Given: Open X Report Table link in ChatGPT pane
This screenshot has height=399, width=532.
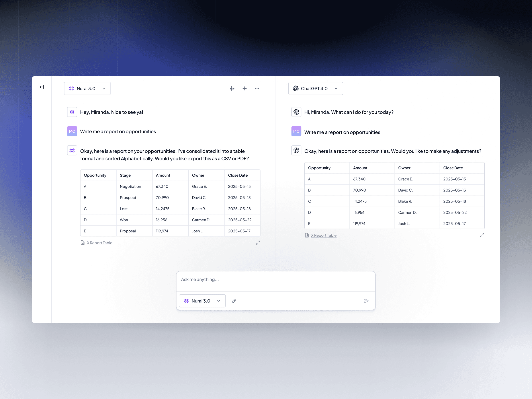Looking at the screenshot, I should click(323, 235).
